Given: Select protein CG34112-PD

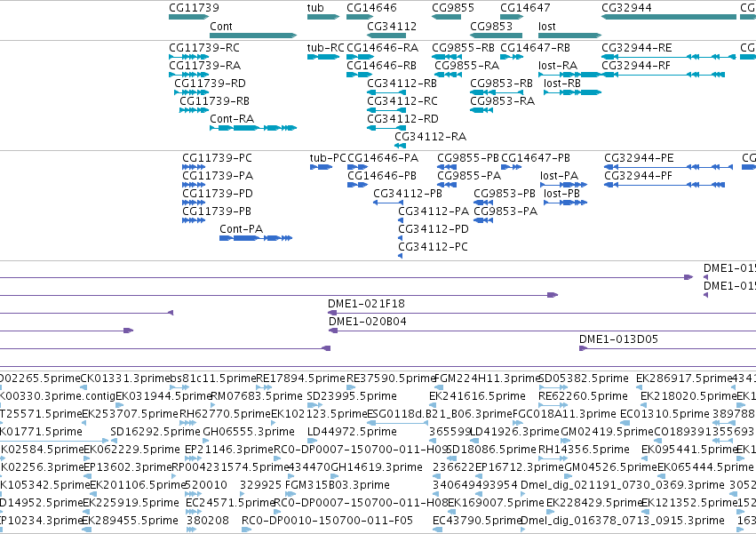Looking at the screenshot, I should [x=400, y=238].
